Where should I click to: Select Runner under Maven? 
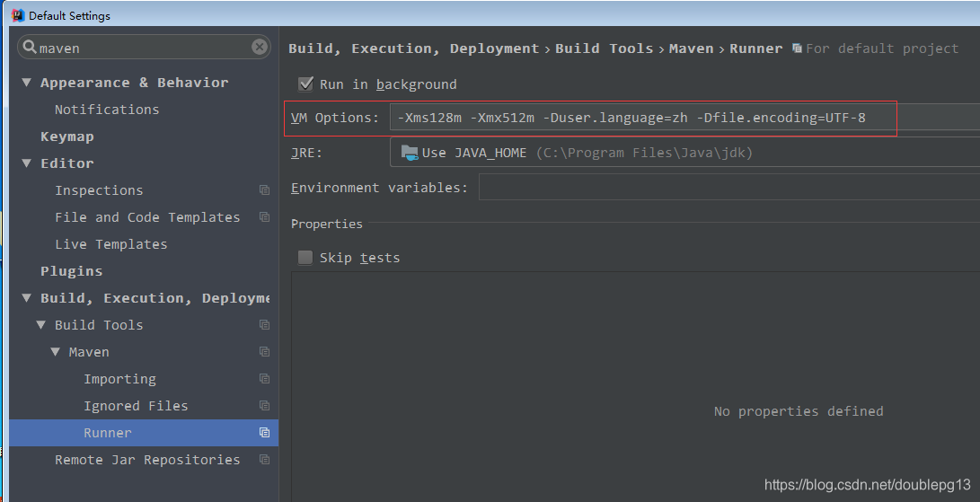point(108,433)
